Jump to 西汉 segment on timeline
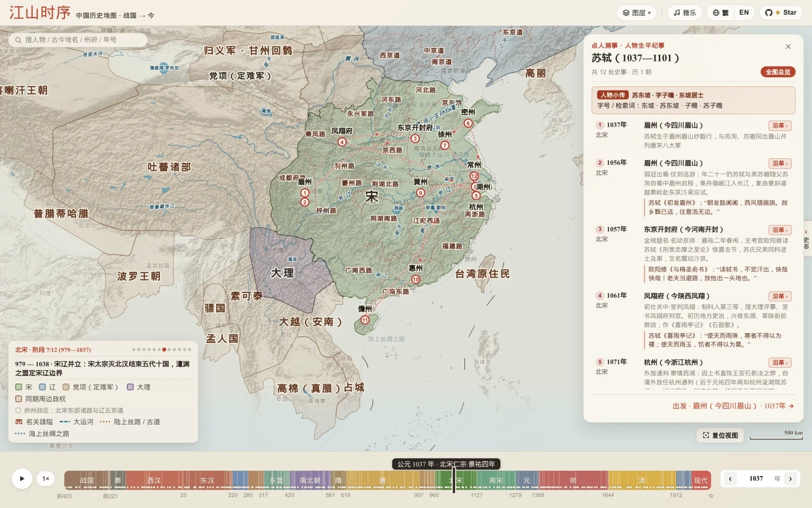 point(154,480)
